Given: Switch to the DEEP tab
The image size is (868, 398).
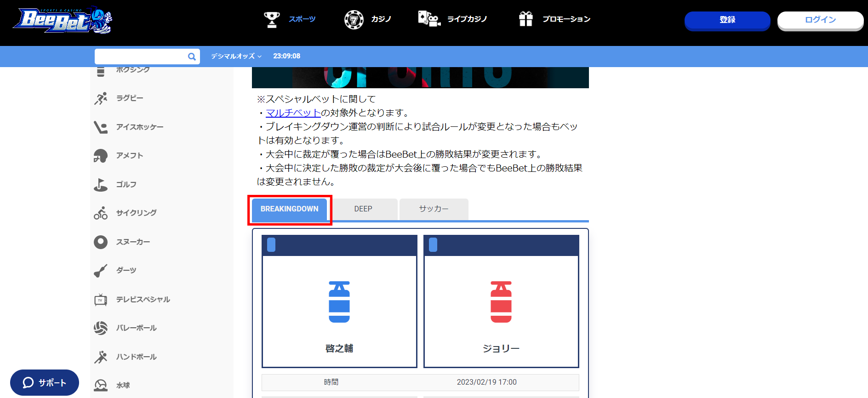Looking at the screenshot, I should (x=363, y=209).
